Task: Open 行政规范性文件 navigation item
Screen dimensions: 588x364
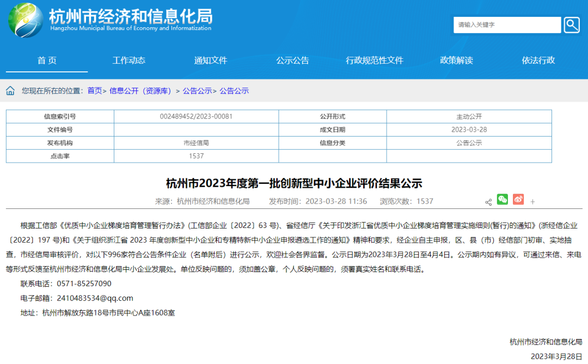Action: click(375, 60)
